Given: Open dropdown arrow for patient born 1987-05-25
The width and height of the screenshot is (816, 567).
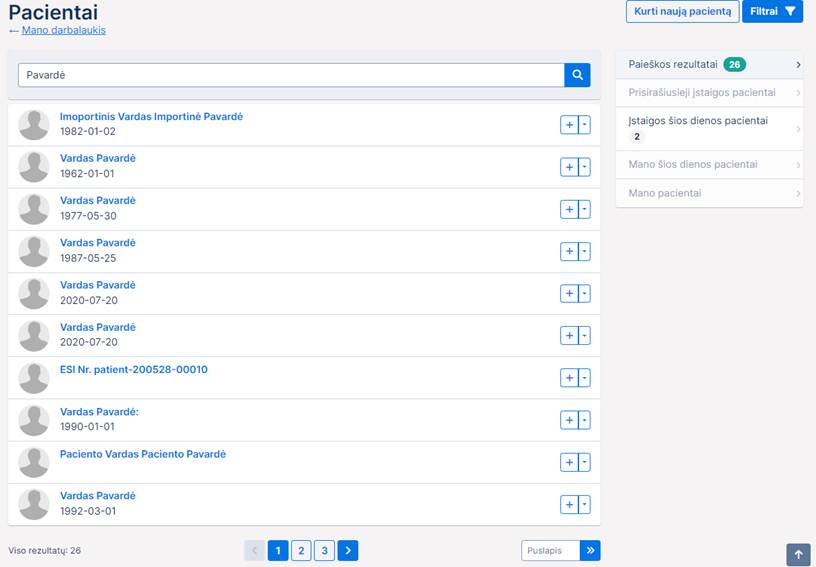Looking at the screenshot, I should pos(585,252).
